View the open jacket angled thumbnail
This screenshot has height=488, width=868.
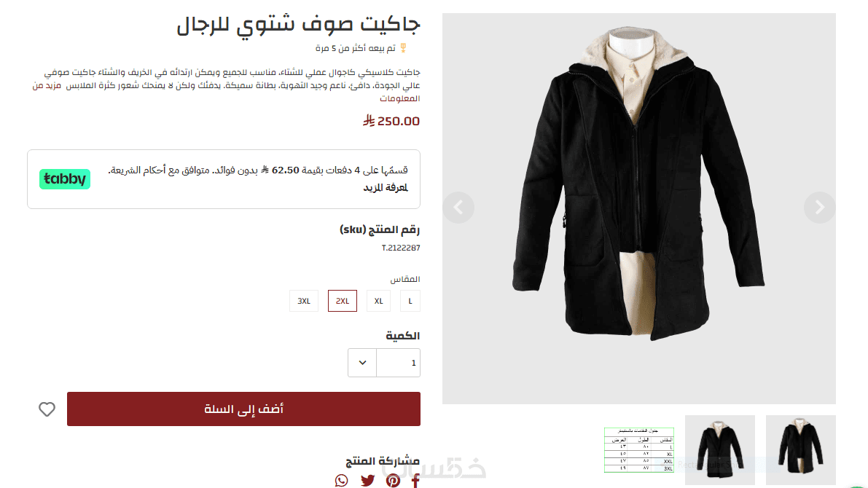800,450
